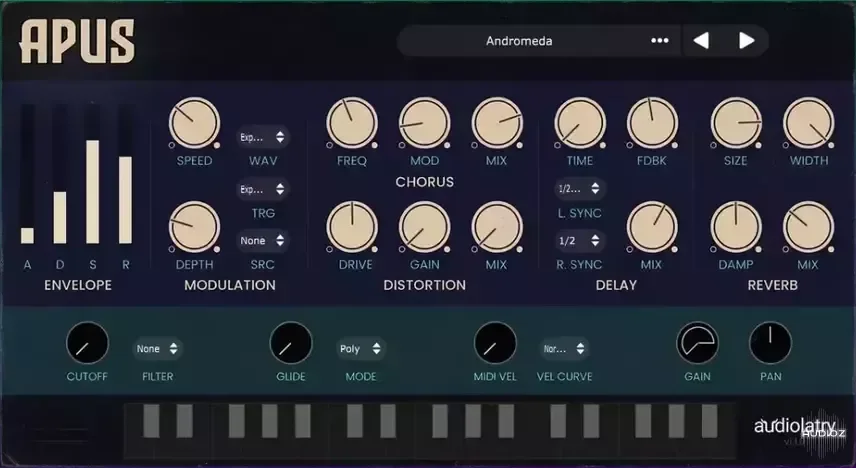The width and height of the screenshot is (856, 468).
Task: Click the Delay TIME knob
Action: [580, 123]
